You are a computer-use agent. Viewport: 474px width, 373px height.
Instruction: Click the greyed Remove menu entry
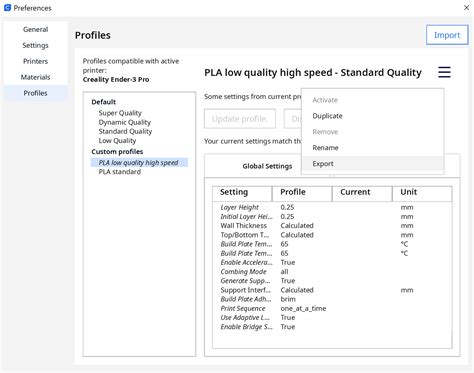(x=373, y=132)
